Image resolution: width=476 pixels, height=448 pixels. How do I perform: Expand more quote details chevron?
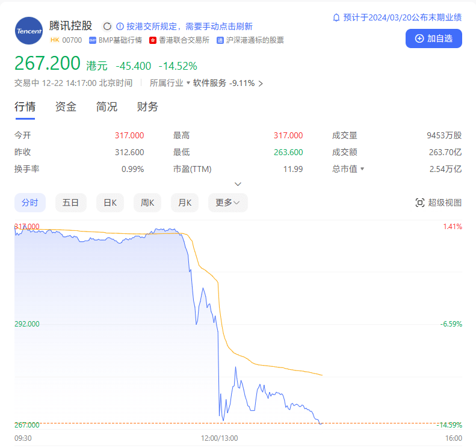click(x=238, y=184)
